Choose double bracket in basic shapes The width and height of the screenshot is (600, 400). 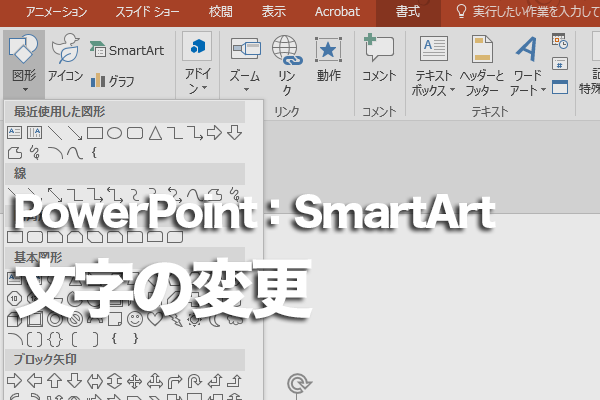(34, 339)
